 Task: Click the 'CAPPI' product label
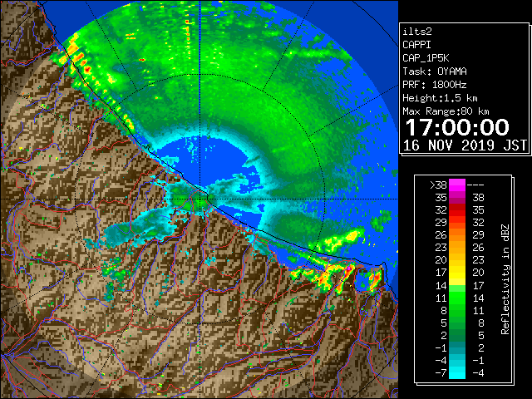click(416, 45)
